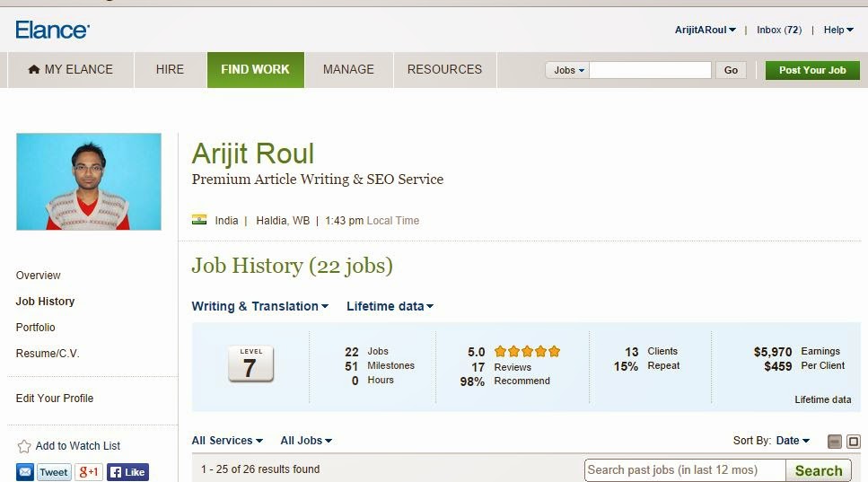Click the Level 7 badge icon
Screen dimensions: 868x482
pyautogui.click(x=250, y=364)
